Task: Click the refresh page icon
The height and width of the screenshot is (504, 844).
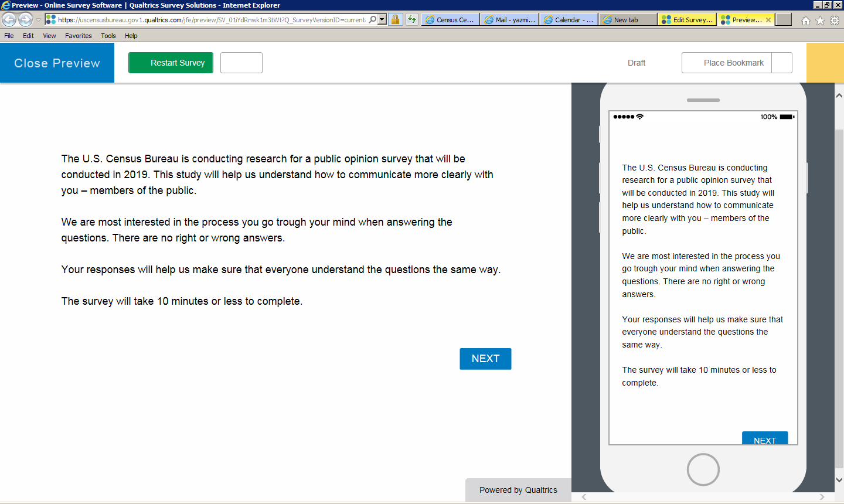Action: (412, 19)
